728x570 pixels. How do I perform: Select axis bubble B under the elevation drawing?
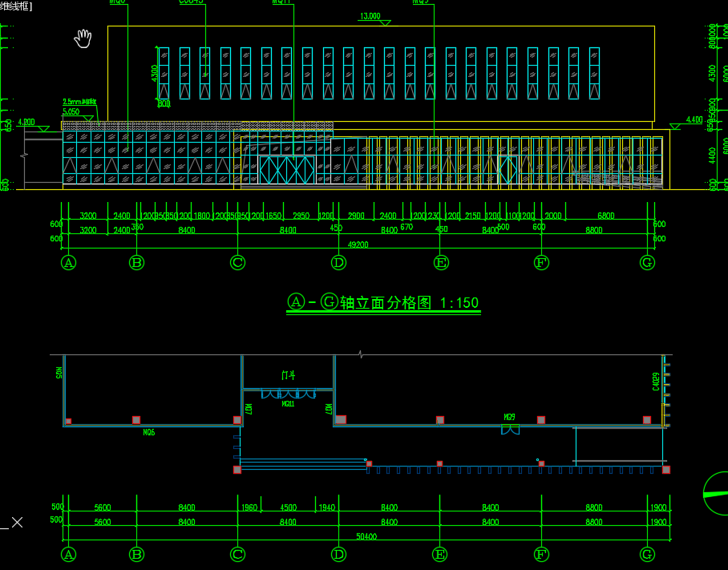[136, 263]
